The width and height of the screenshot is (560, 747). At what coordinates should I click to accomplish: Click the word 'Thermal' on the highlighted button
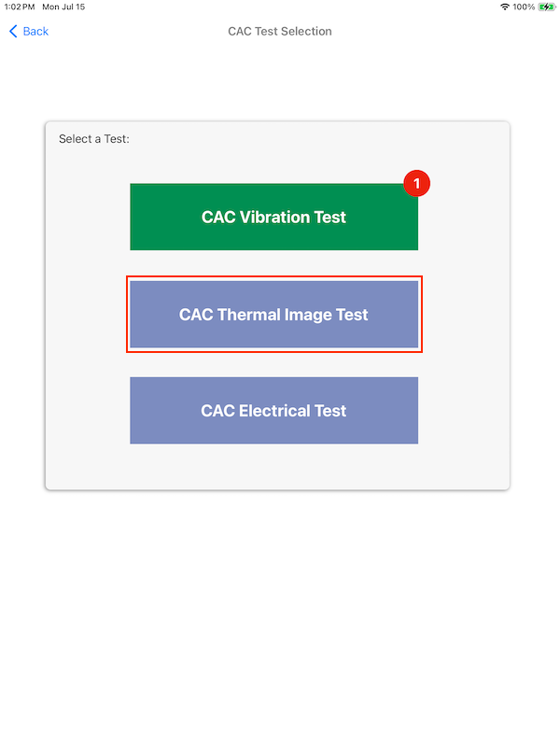249,315
